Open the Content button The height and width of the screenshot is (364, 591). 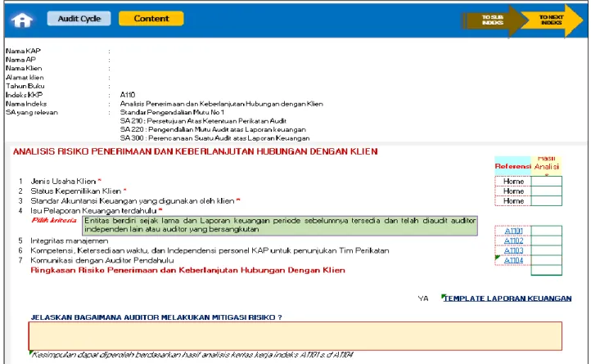point(151,19)
